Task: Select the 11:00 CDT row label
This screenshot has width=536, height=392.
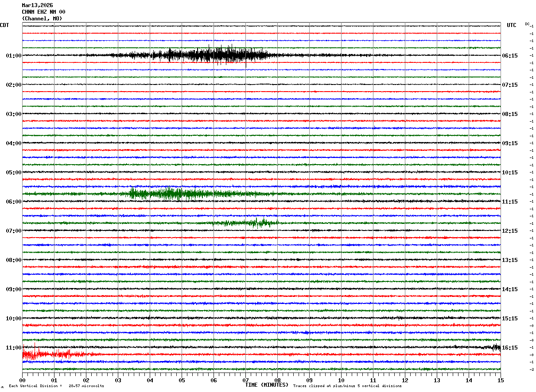Action: click(14, 348)
